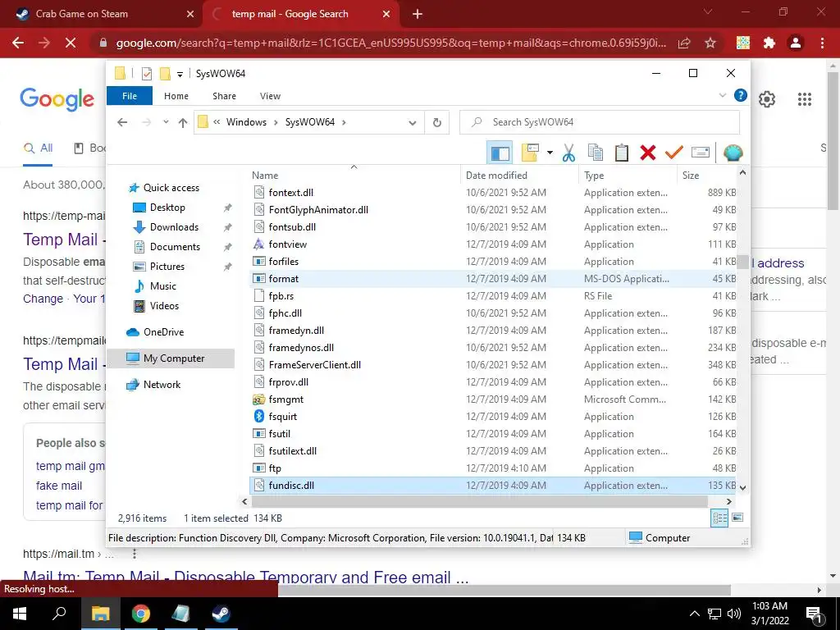
Task: Click the Rename icon in Explorer toolbar
Action: click(701, 153)
